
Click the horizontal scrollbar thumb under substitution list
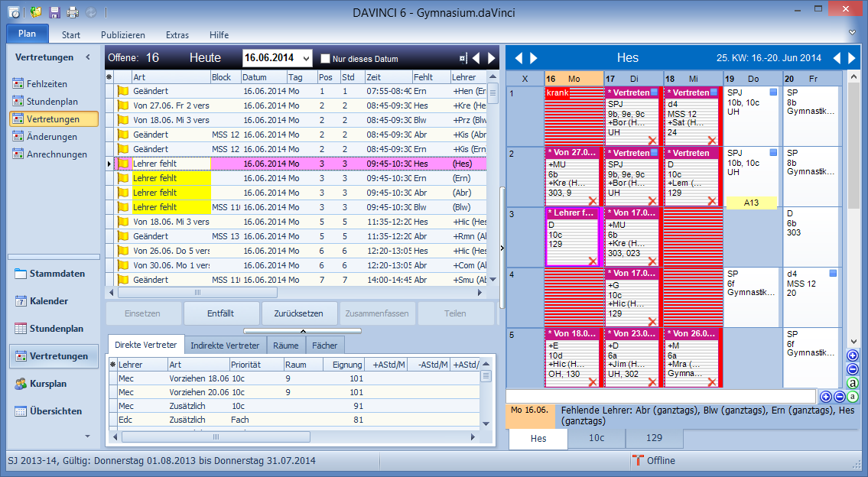pyautogui.click(x=197, y=292)
